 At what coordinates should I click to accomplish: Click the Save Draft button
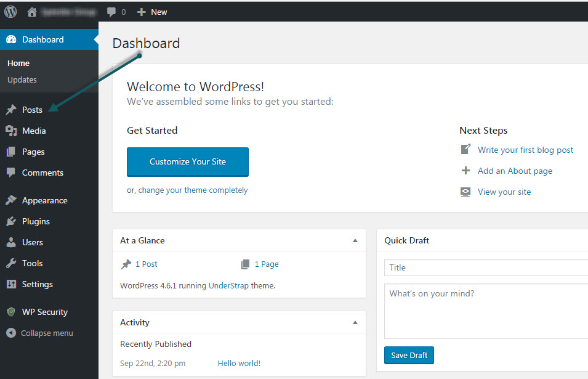pos(409,356)
